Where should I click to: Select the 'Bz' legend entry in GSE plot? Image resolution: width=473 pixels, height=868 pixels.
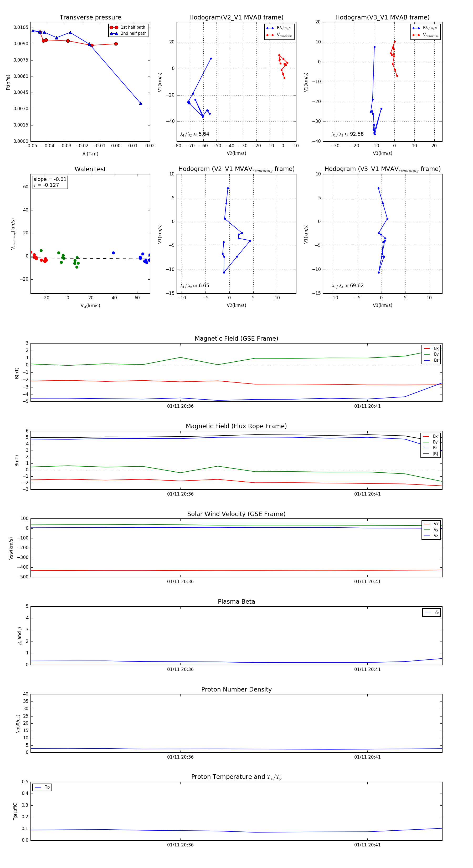pyautogui.click(x=431, y=360)
